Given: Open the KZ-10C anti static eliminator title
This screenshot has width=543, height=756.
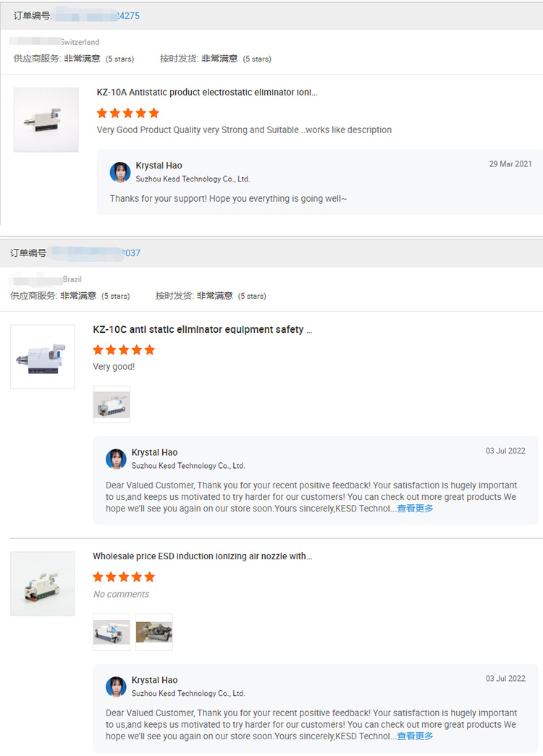Looking at the screenshot, I should click(203, 330).
